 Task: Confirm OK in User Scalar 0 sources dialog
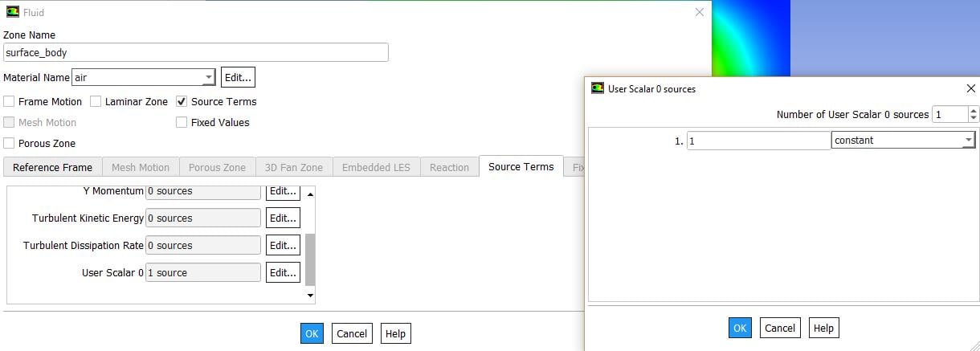[x=740, y=328]
